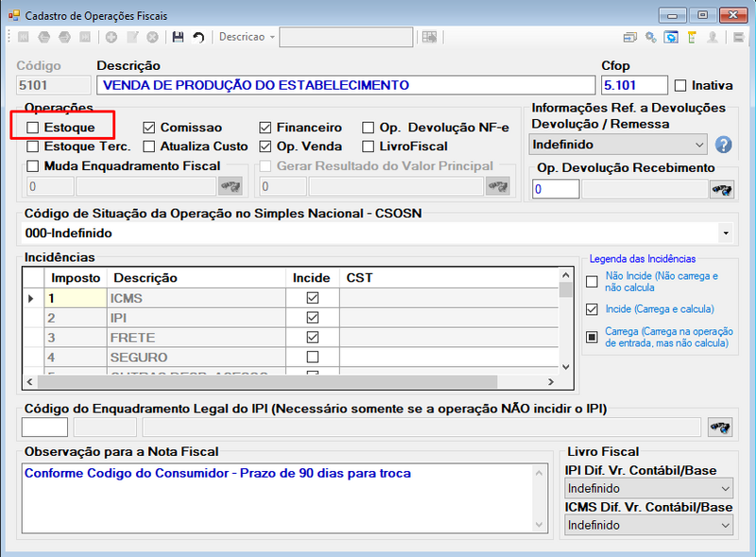Click the Descrição text field
The image size is (756, 557).
click(x=346, y=85)
